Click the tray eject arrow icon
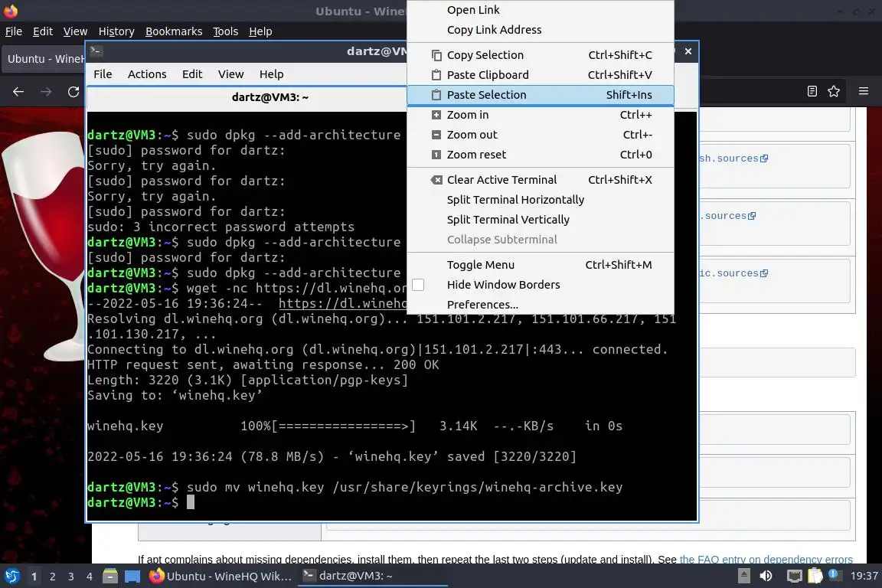The height and width of the screenshot is (588, 882). [x=743, y=577]
